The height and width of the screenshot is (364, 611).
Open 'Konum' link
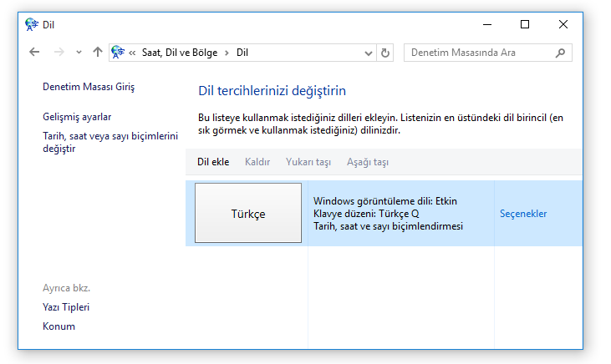pos(59,326)
